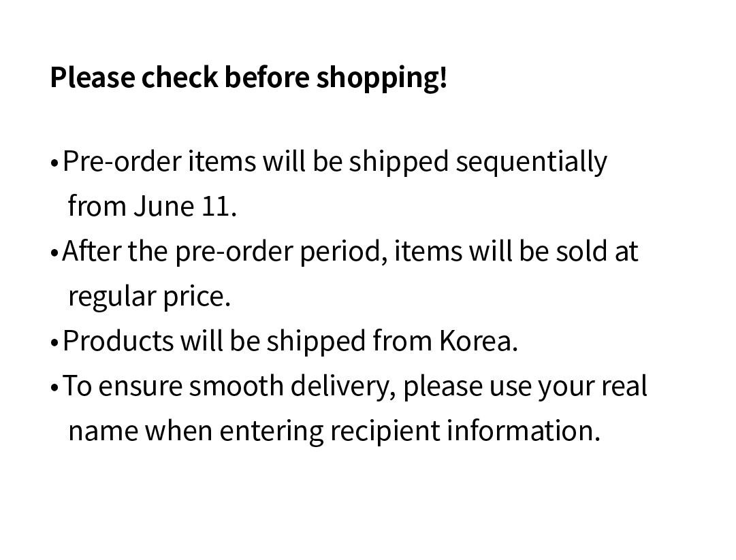Click the words 'name when entering'
Viewport: 736px width, 560px height.
[196, 431]
